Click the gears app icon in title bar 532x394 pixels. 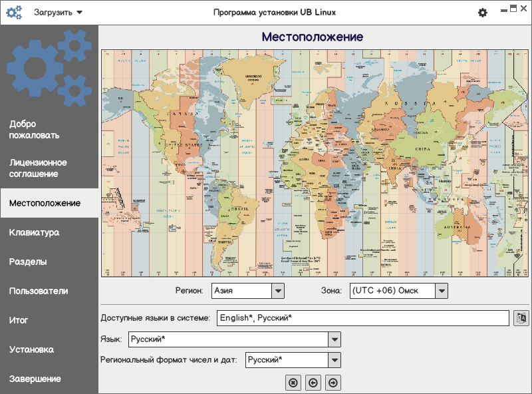[14, 13]
